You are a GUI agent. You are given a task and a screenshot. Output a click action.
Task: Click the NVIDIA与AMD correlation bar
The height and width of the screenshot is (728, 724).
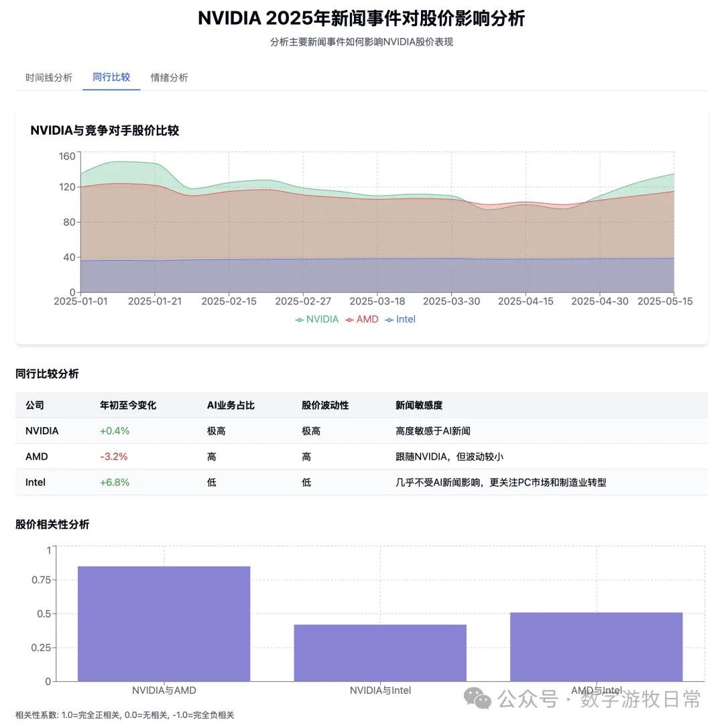point(164,623)
